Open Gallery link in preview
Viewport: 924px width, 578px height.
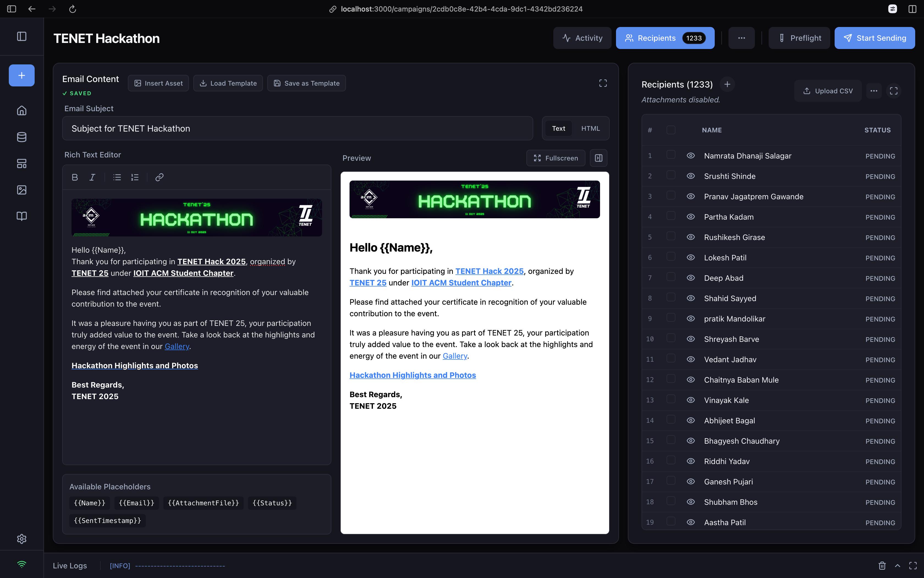pos(455,356)
